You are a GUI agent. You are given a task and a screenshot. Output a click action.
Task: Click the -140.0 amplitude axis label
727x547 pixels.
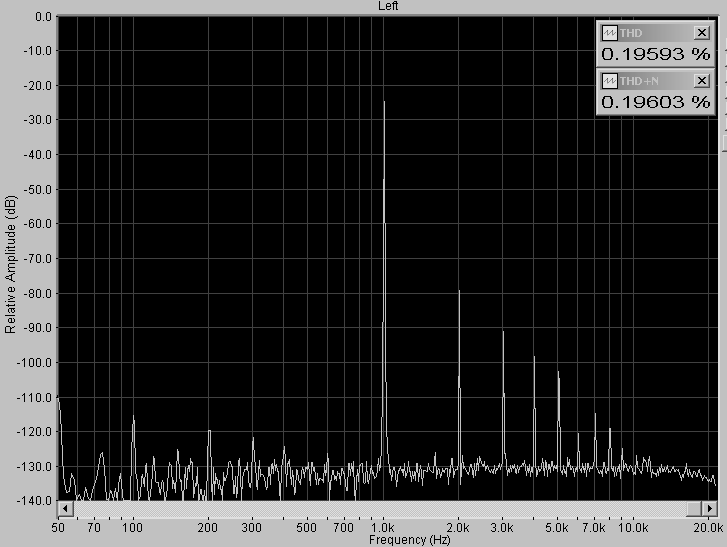[34, 501]
